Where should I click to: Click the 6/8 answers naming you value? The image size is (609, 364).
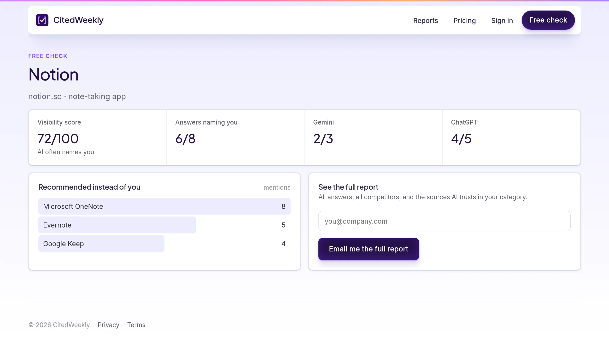(x=185, y=139)
